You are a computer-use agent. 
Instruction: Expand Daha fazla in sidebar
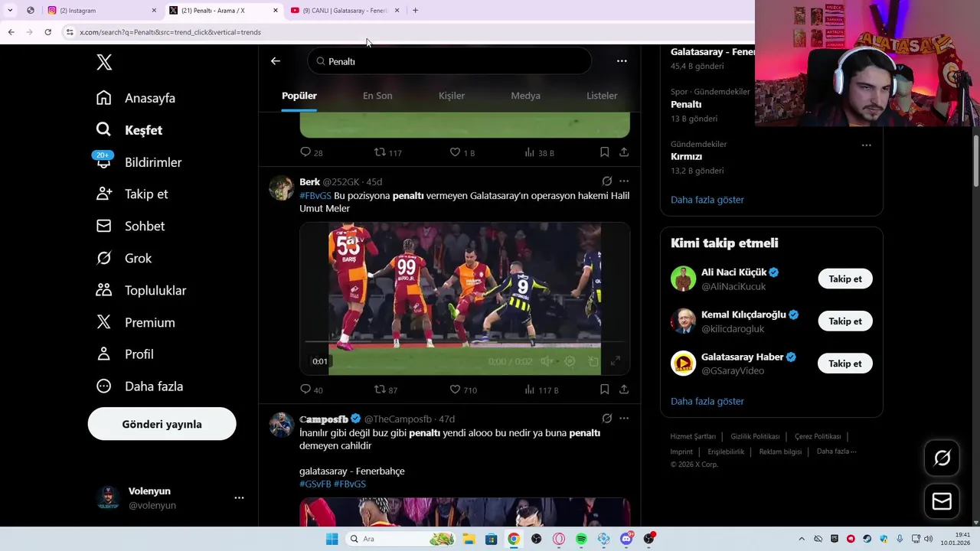(x=139, y=386)
